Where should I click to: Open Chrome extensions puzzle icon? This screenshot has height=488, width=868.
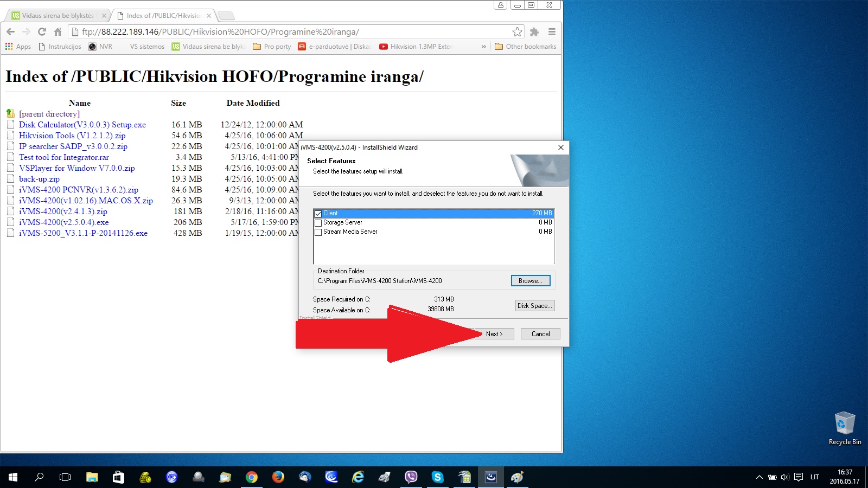coord(534,32)
